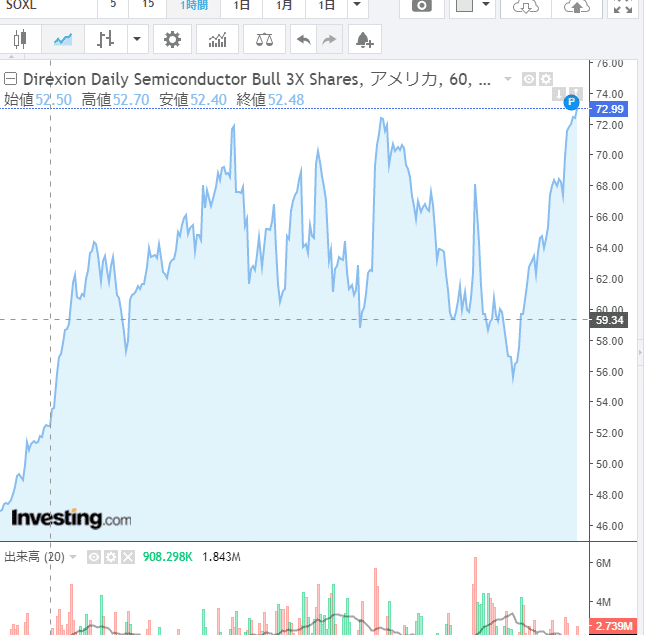
Task: Expand the right side panel arrow
Action: click(640, 352)
